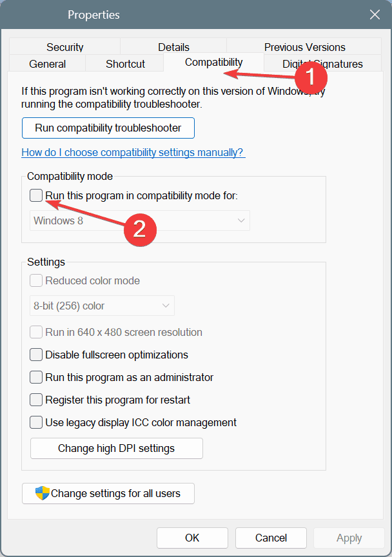Click Run compatibility troubleshooter button

click(108, 128)
